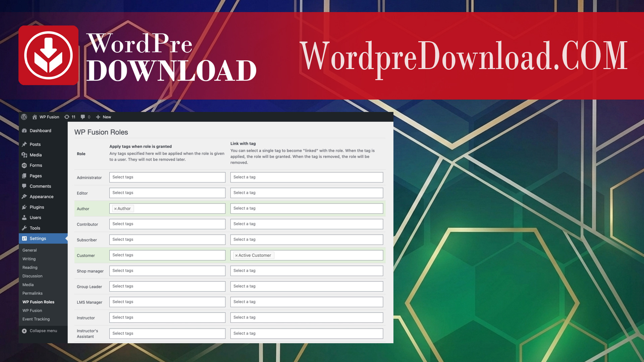Open Subscriber Select a tag dropdown
The image size is (644, 362).
[x=307, y=240]
